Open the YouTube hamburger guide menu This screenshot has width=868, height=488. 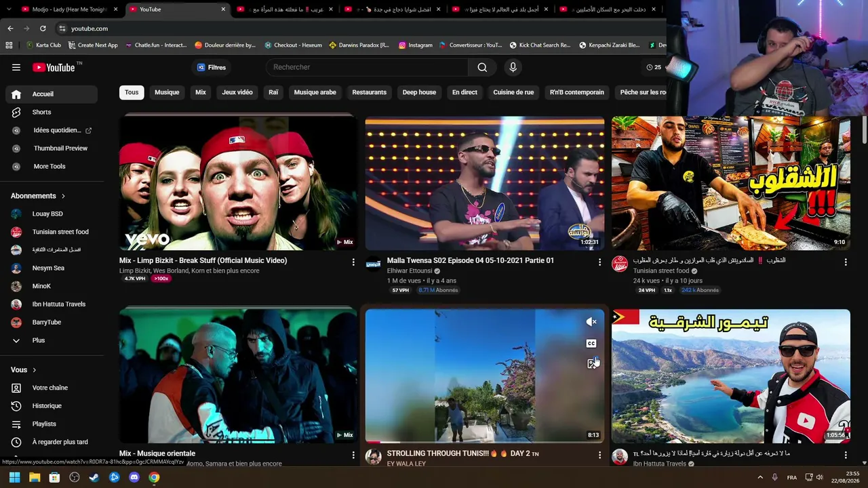(16, 67)
